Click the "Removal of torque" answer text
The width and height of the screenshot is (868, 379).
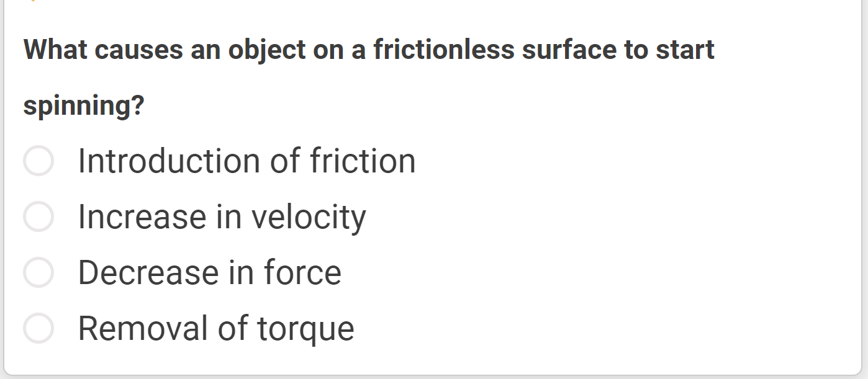[215, 327]
